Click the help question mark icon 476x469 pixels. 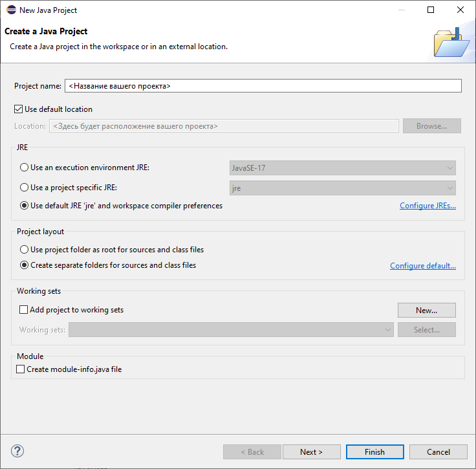17,451
